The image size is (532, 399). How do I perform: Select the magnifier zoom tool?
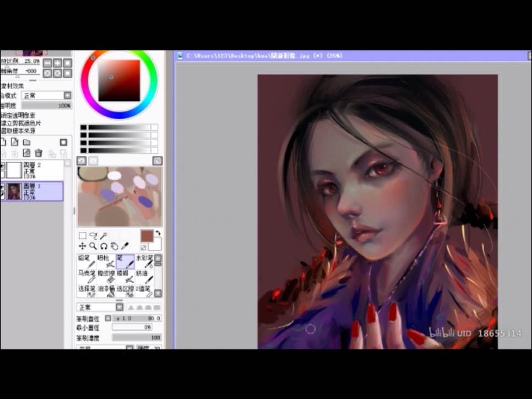tap(93, 246)
